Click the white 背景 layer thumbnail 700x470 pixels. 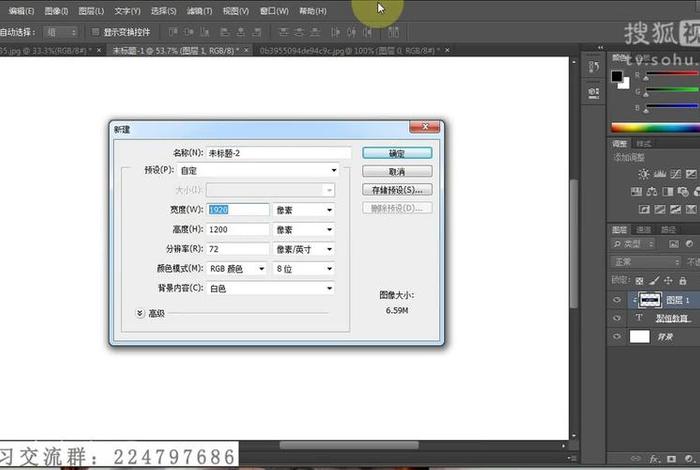pyautogui.click(x=639, y=337)
